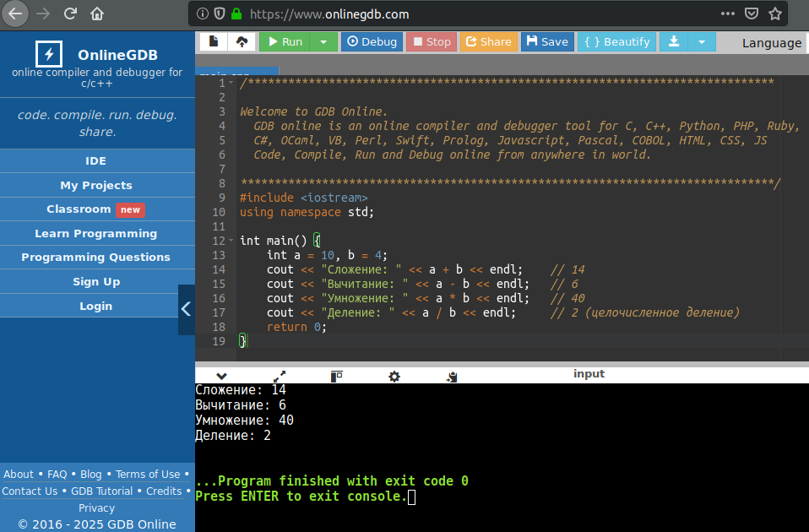Open Programming Questions
This screenshot has height=532, width=809.
96,257
